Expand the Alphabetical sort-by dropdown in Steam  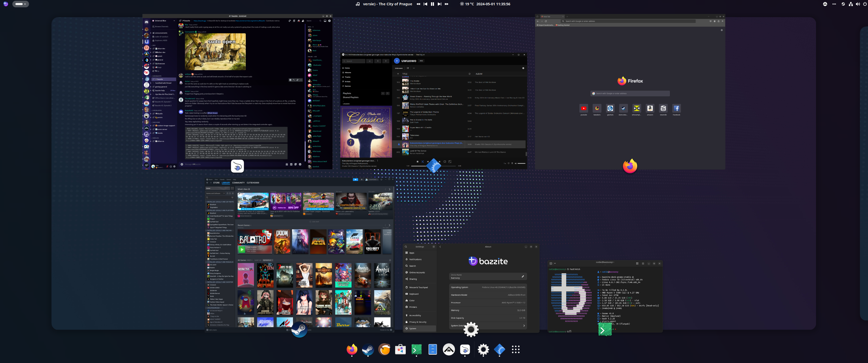click(x=268, y=260)
